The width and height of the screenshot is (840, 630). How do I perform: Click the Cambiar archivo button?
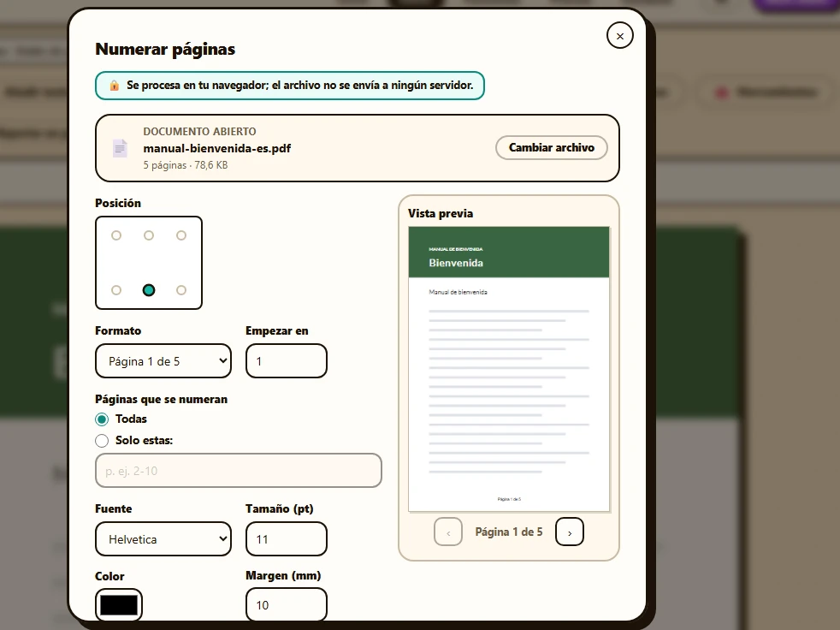click(x=551, y=147)
